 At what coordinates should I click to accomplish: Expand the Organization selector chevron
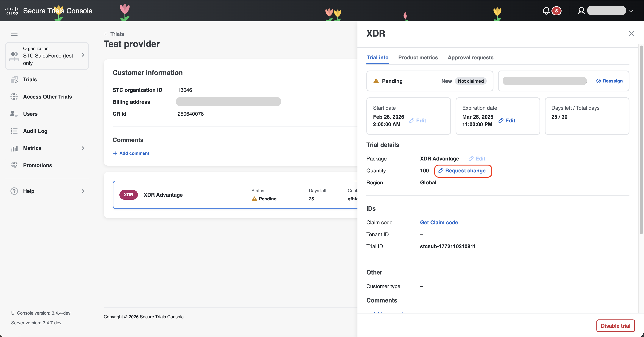pos(83,55)
